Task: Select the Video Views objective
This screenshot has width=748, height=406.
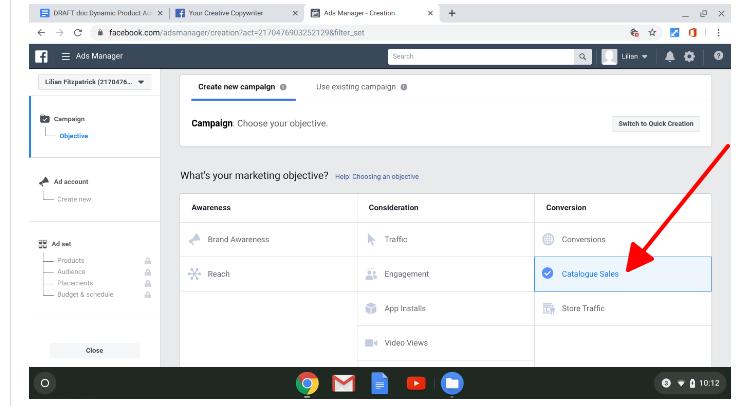Action: 446,343
